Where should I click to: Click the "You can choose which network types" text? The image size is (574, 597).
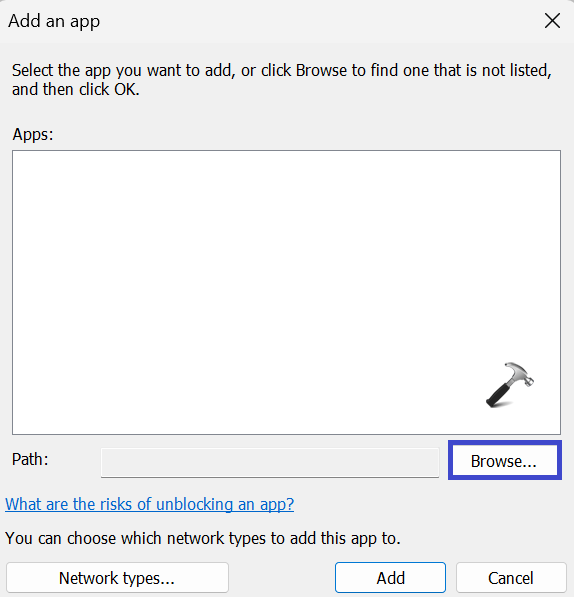[x=203, y=538]
